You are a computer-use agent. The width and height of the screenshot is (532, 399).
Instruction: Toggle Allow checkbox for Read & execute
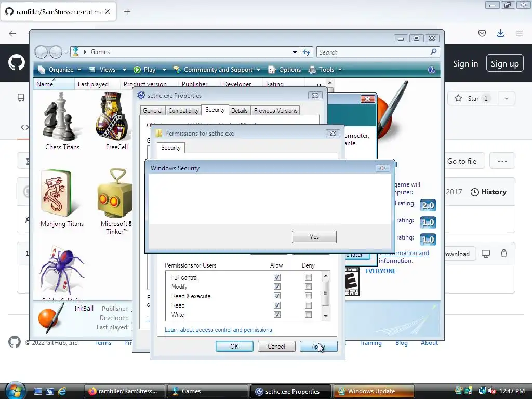tap(277, 296)
